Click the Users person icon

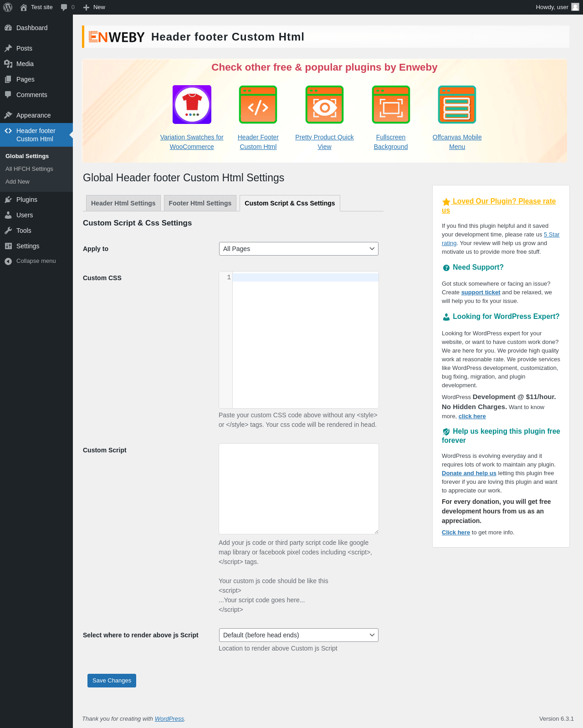[x=8, y=215]
